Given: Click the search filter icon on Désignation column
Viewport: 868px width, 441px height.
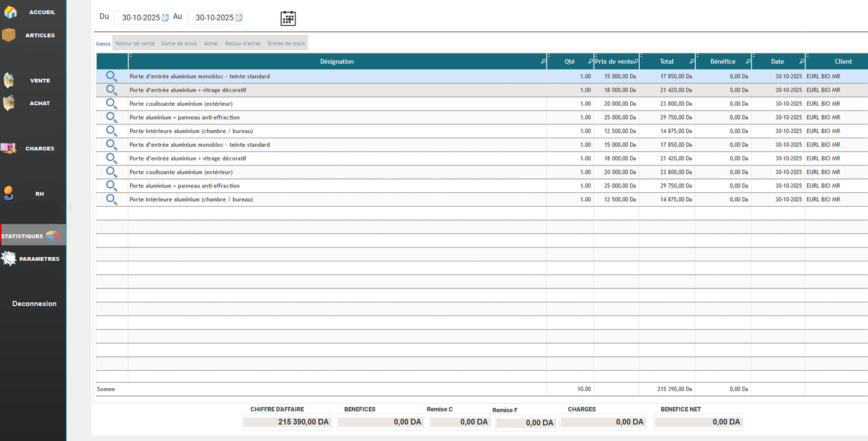Looking at the screenshot, I should point(543,61).
